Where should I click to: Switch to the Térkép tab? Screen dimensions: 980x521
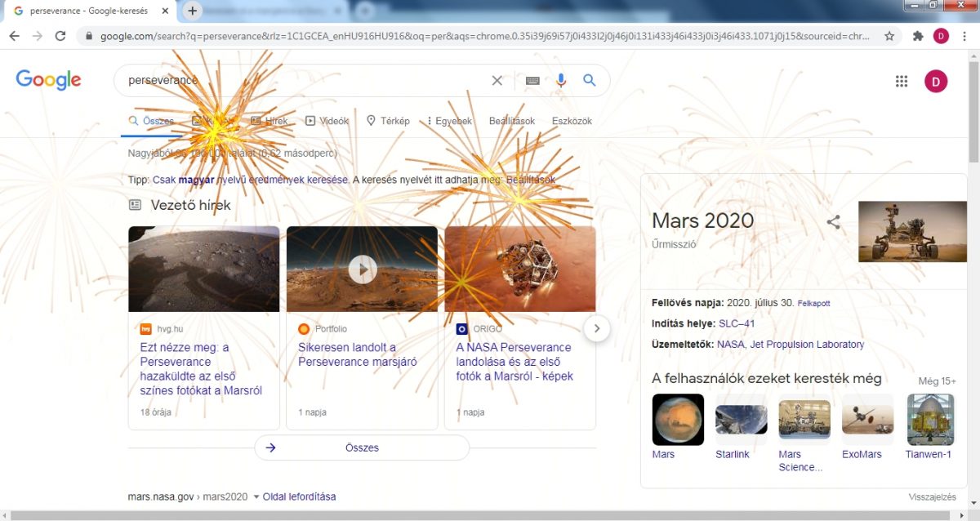tap(388, 121)
